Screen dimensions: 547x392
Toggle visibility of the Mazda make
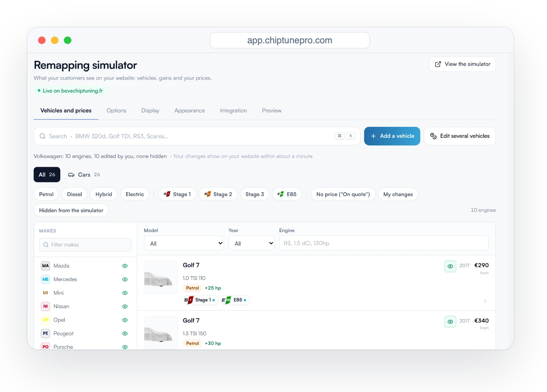click(125, 266)
